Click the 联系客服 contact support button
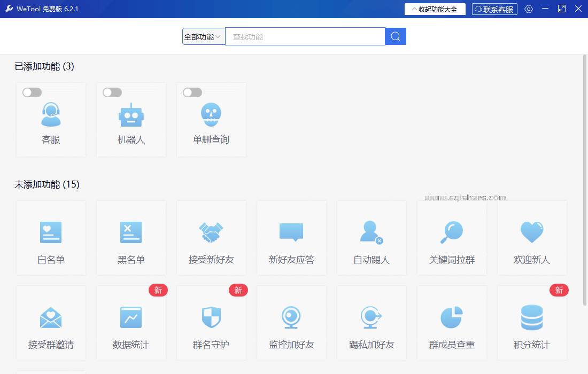Image resolution: width=588 pixels, height=374 pixels. (494, 9)
